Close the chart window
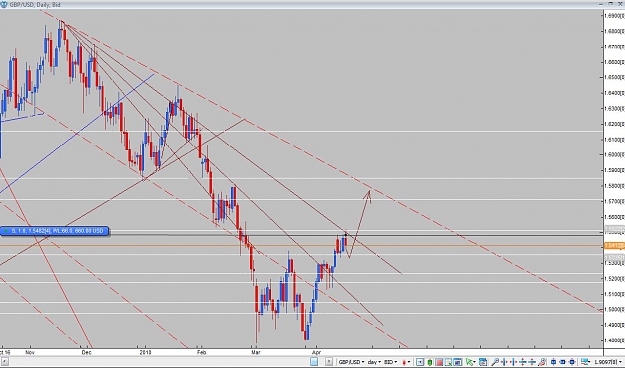625x368 pixels. pos(621,4)
